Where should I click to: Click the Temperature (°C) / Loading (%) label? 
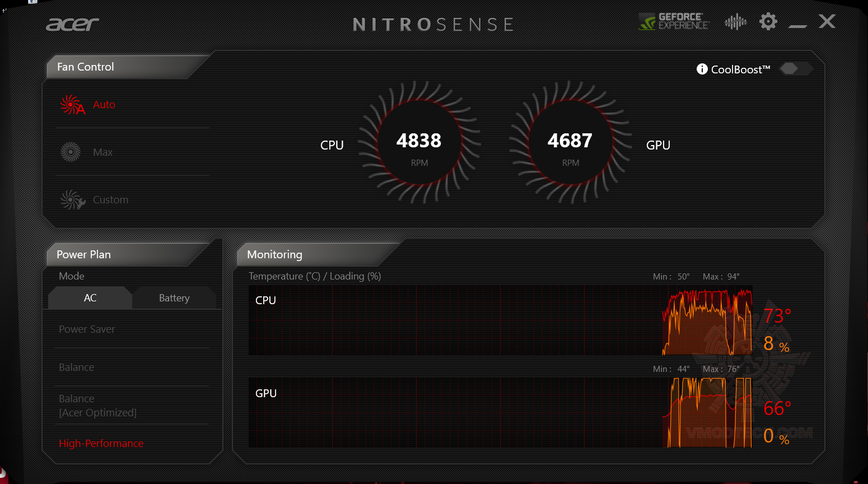click(315, 276)
